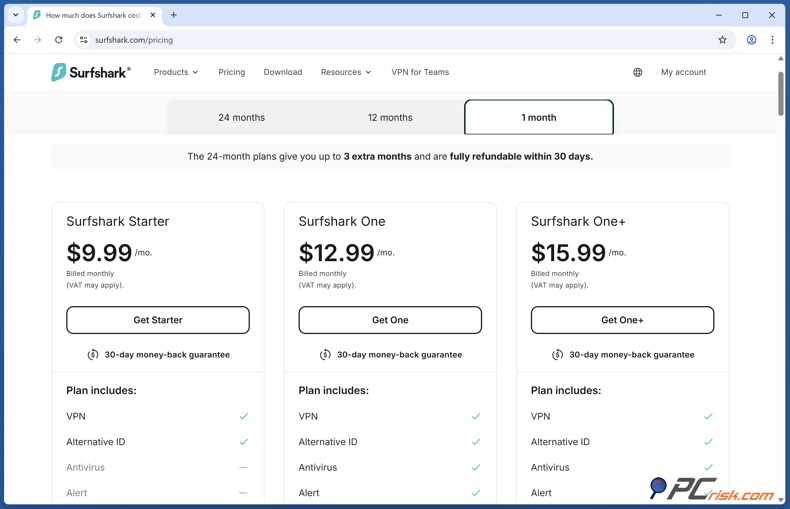The height and width of the screenshot is (509, 790).
Task: Expand the Resources dropdown menu
Action: tap(345, 72)
